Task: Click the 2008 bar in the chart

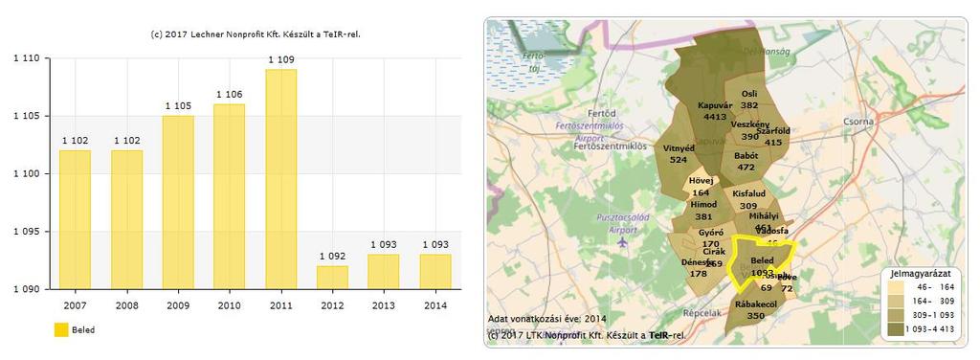Action: click(x=126, y=219)
